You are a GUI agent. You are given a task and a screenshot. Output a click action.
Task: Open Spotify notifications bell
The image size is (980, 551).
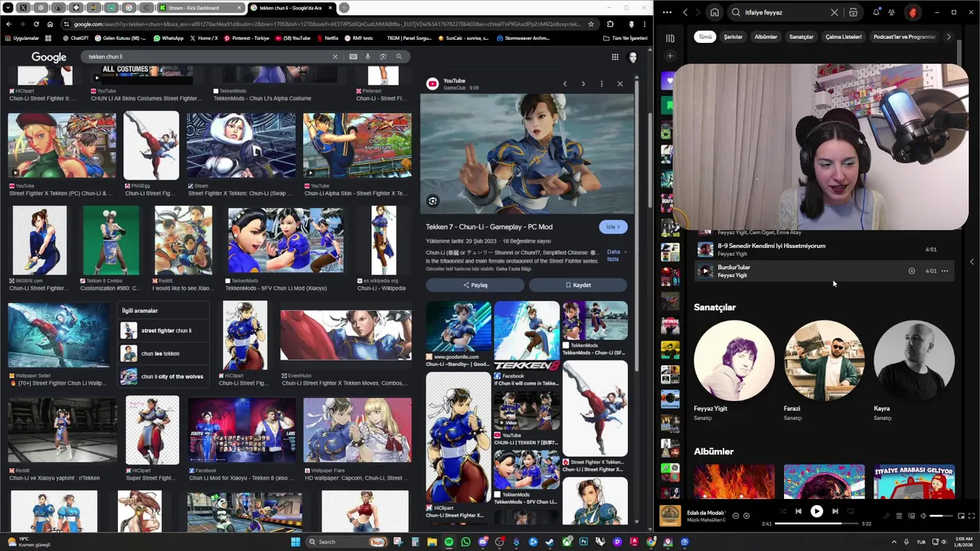point(877,12)
